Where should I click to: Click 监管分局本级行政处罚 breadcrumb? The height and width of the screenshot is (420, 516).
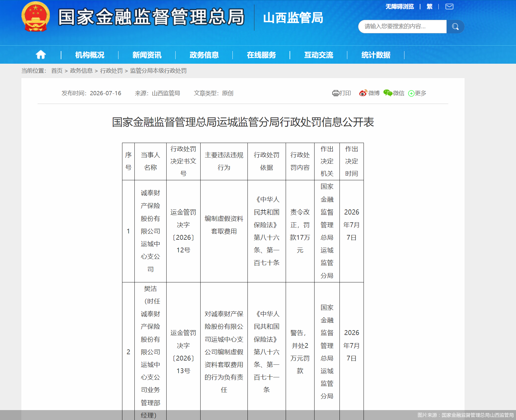[158, 71]
